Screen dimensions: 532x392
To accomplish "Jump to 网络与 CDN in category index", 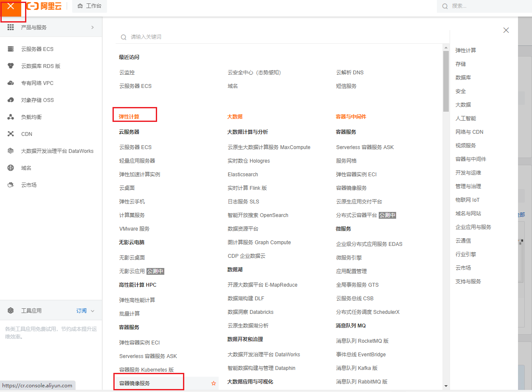I will (470, 132).
